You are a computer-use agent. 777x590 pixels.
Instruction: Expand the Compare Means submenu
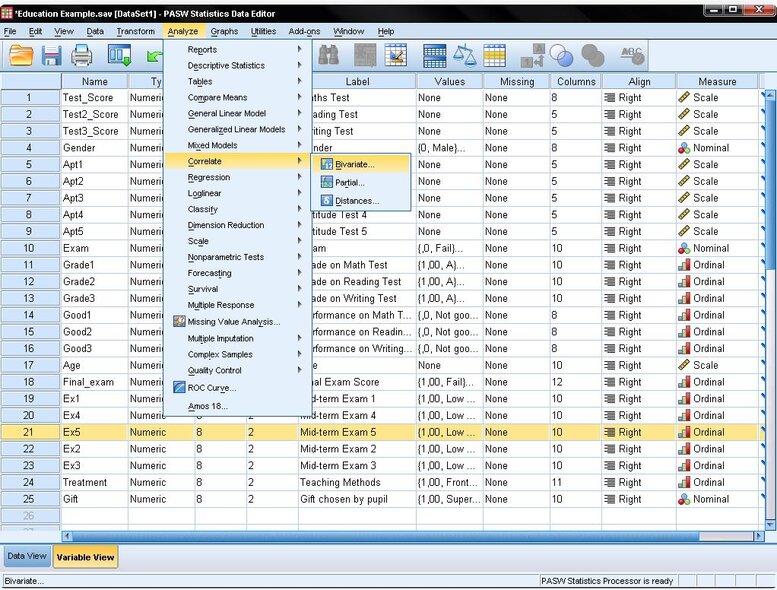coord(239,98)
